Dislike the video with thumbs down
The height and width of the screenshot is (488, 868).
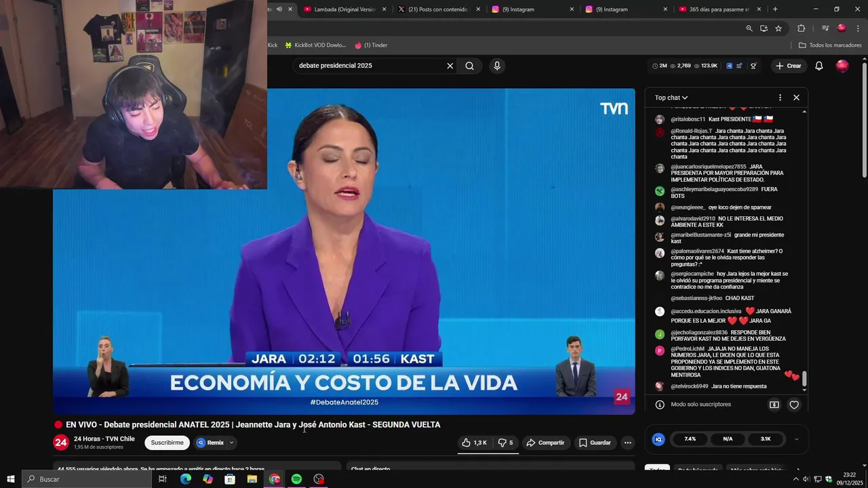pos(505,443)
